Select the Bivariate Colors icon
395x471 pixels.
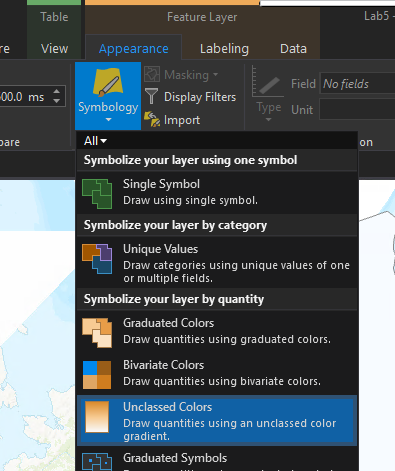(97, 375)
